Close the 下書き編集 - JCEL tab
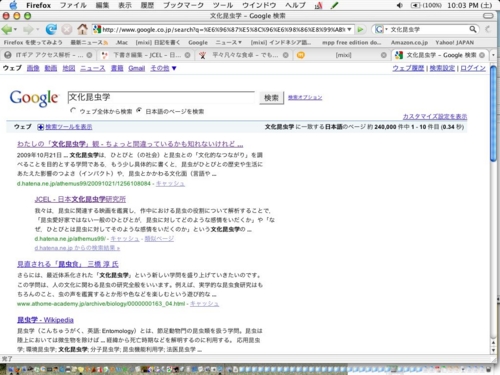Viewport: 500px width, 375px height. coord(188,55)
